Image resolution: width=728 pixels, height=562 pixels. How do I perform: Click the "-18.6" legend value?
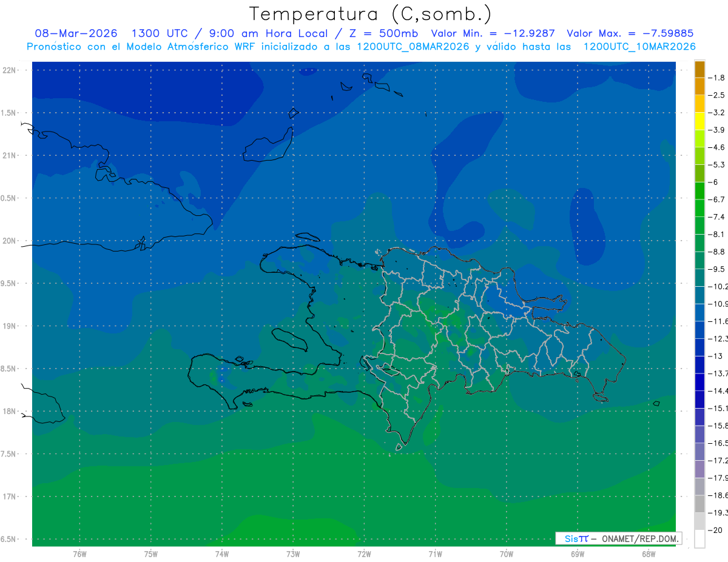[718, 495]
